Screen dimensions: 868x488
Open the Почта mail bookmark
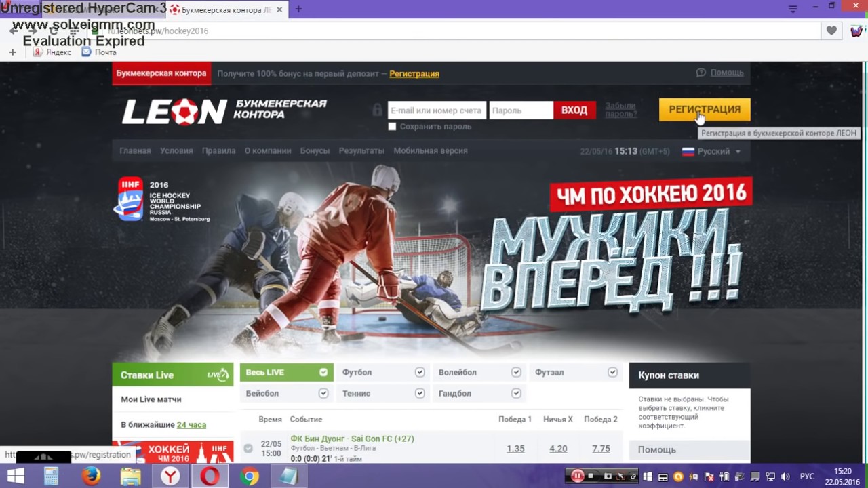click(99, 52)
